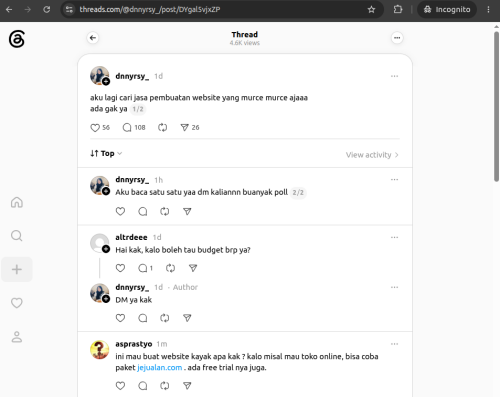The width and height of the screenshot is (500, 397).
Task: Open more options on altrdeee's comment
Action: (x=394, y=237)
